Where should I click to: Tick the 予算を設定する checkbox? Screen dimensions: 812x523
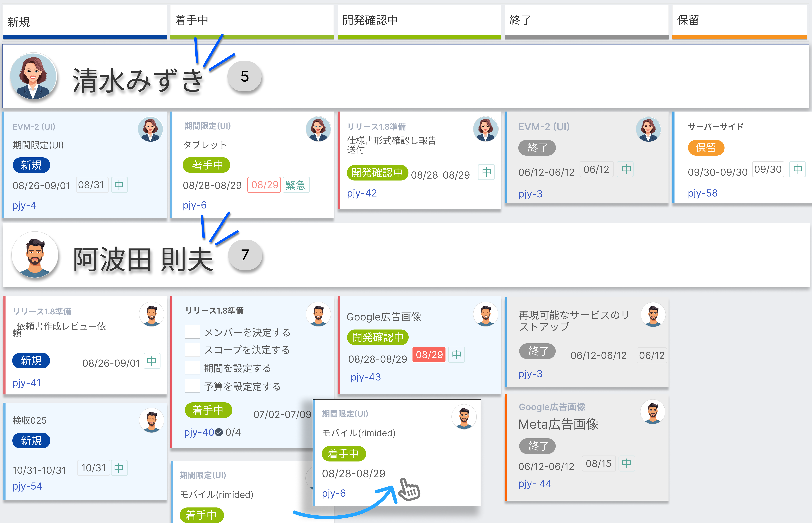192,386
